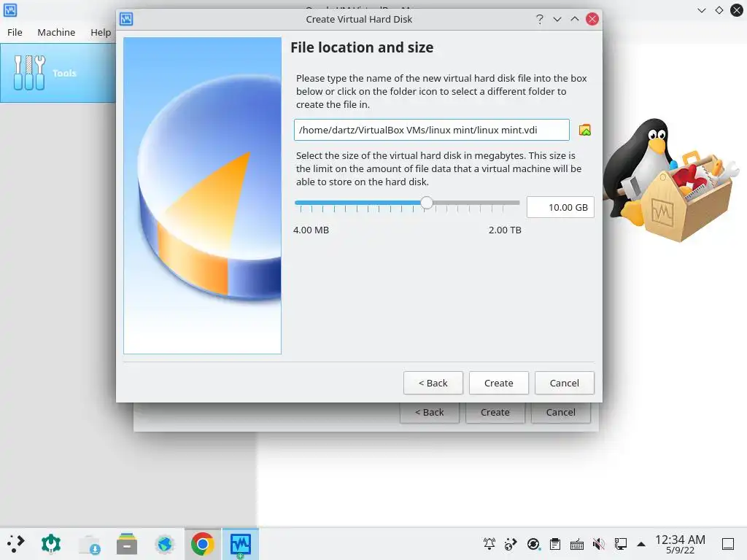The height and width of the screenshot is (560, 747).
Task: Maximize the VirtualBox Manager main window
Action: 719,10
